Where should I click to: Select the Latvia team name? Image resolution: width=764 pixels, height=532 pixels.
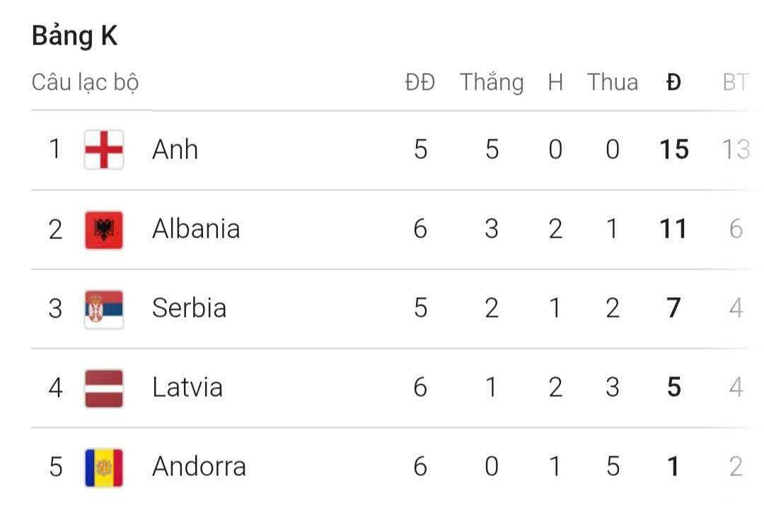click(x=187, y=388)
